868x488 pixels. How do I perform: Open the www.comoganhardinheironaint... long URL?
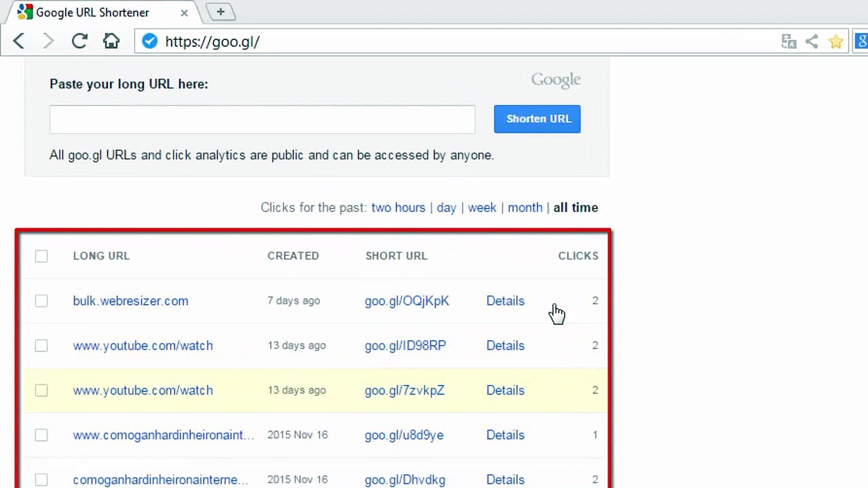coord(163,435)
